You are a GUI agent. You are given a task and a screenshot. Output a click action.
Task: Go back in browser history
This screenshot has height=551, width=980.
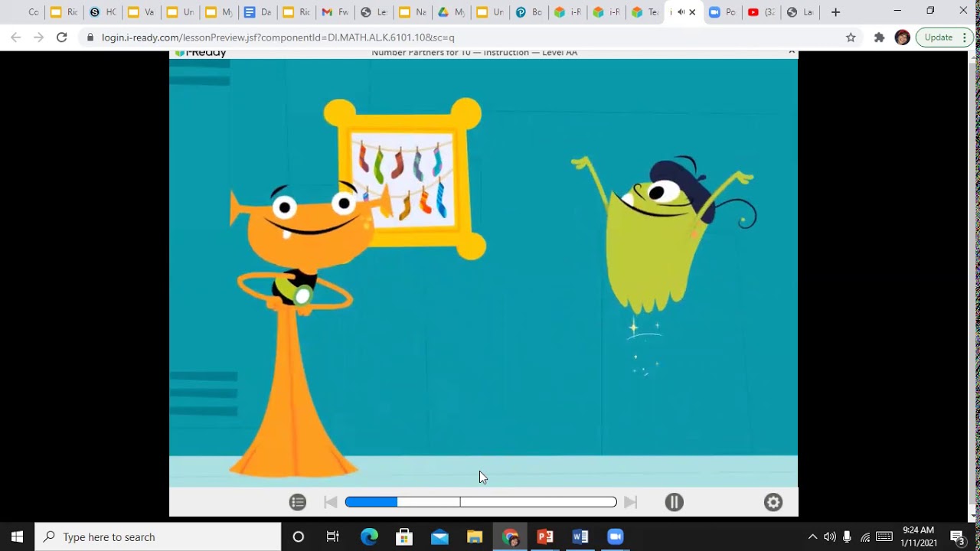(x=16, y=37)
